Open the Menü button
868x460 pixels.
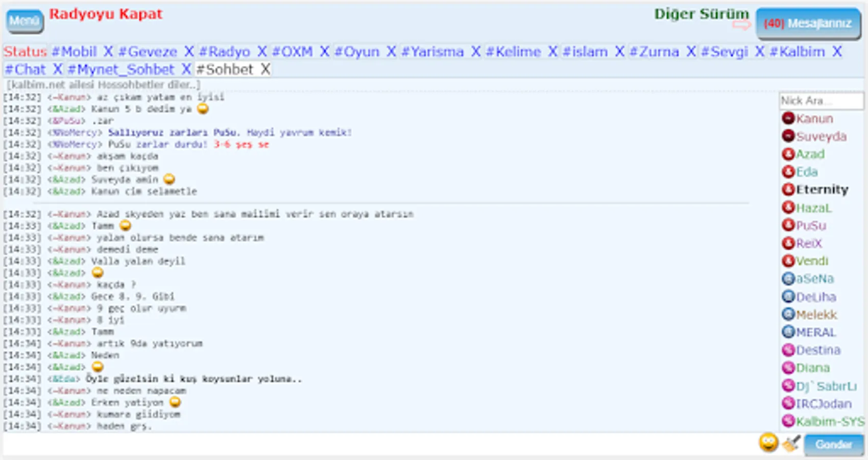pyautogui.click(x=25, y=21)
